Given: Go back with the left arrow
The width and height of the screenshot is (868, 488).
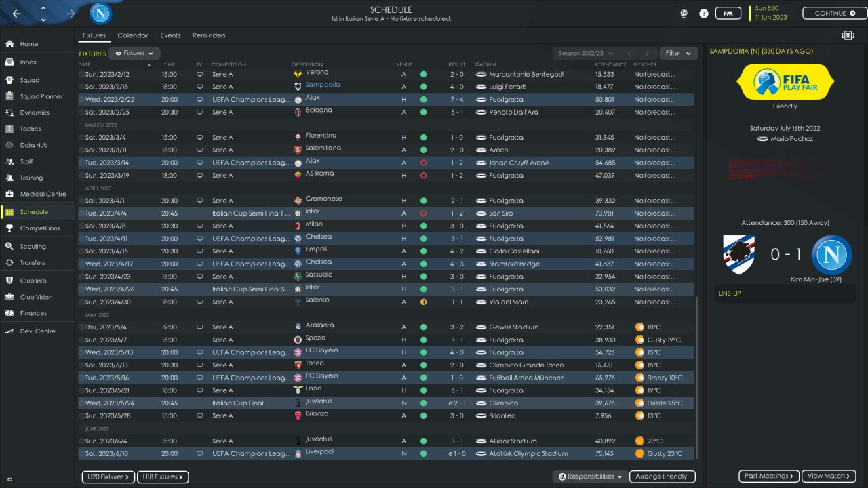Looking at the screenshot, I should (16, 14).
